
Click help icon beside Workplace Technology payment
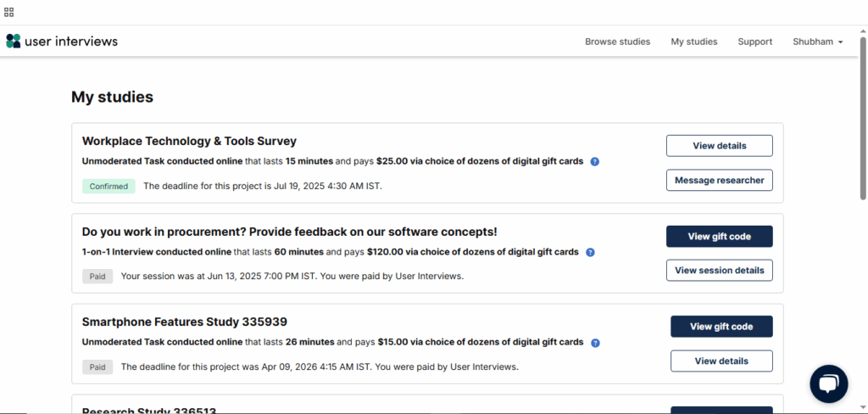[595, 161]
